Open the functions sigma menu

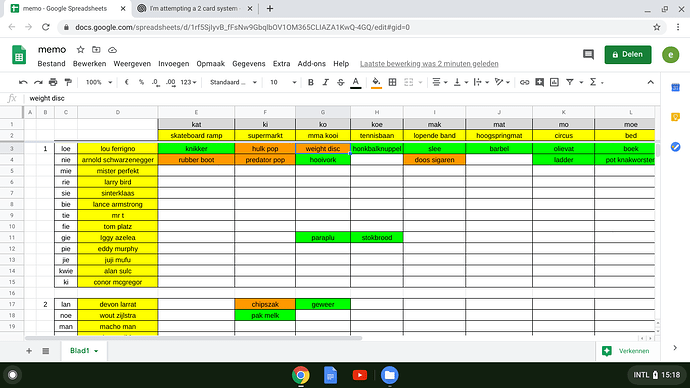pos(596,82)
